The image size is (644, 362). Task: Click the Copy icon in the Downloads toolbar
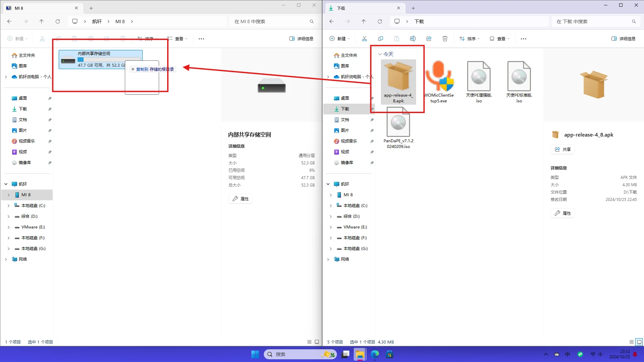click(381, 39)
